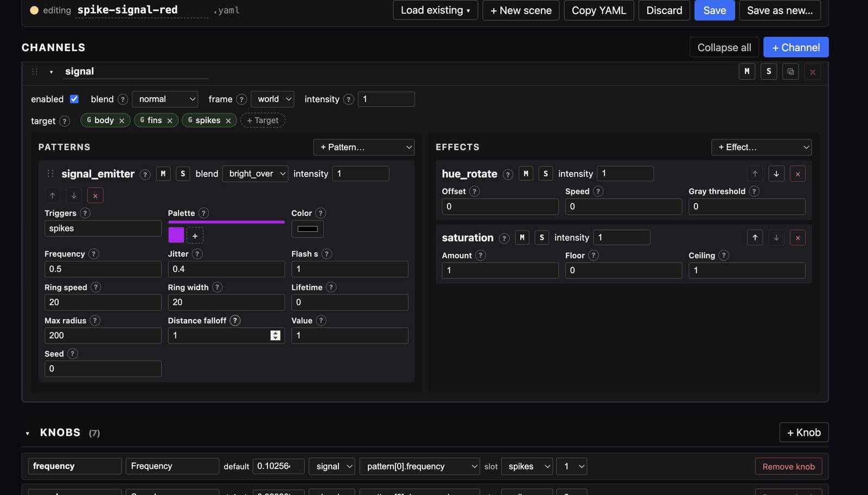Open frequency knob channel dropdown signal
Screen dimensions: 868x495
332,466
